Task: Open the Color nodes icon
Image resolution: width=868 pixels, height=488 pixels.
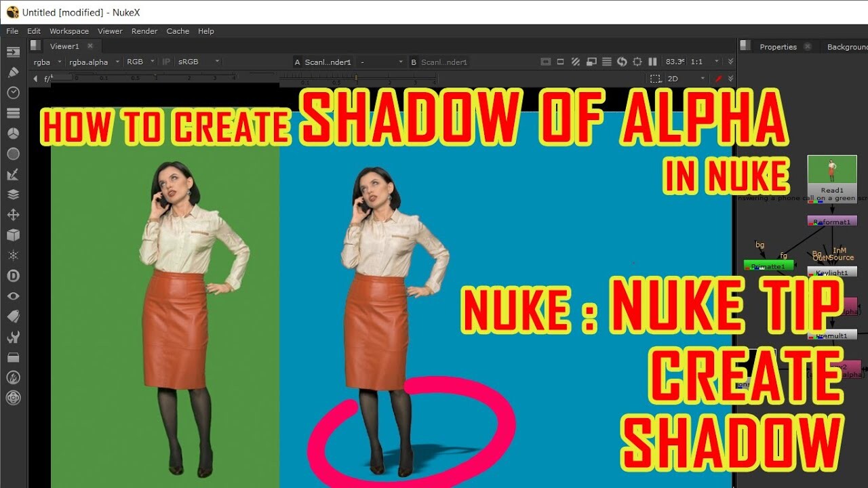Action: (x=13, y=133)
